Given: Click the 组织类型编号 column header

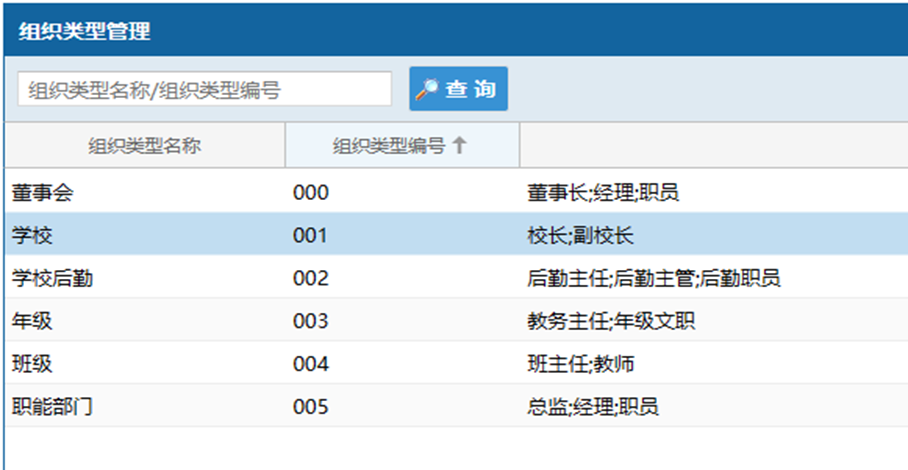Looking at the screenshot, I should pyautogui.click(x=402, y=145).
